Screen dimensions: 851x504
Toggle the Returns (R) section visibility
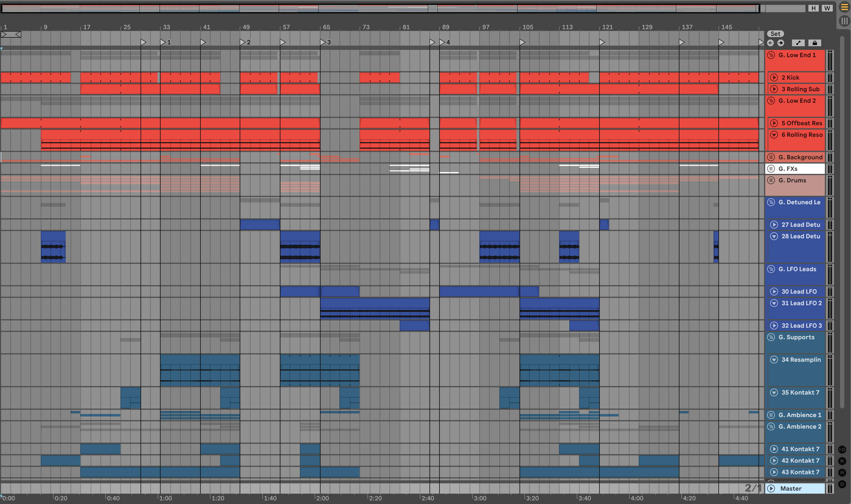click(x=842, y=461)
